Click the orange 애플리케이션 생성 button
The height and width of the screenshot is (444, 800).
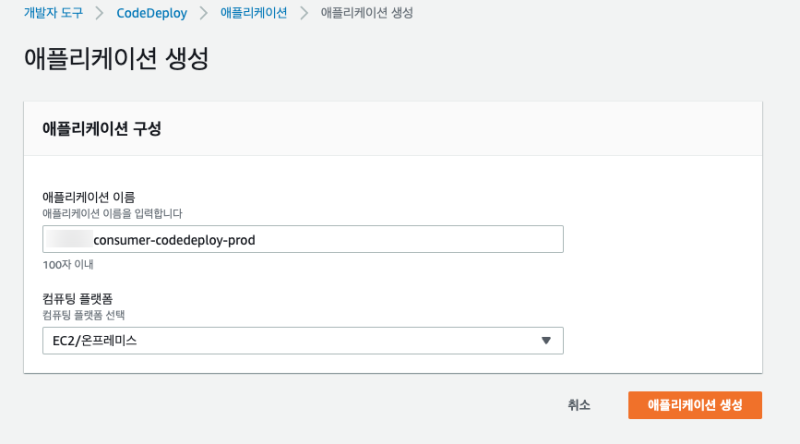(x=694, y=405)
